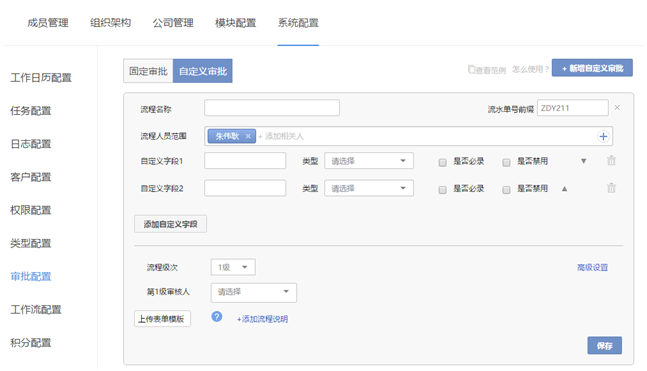Click the +添加流程说明 link
647x371 pixels.
click(x=262, y=319)
